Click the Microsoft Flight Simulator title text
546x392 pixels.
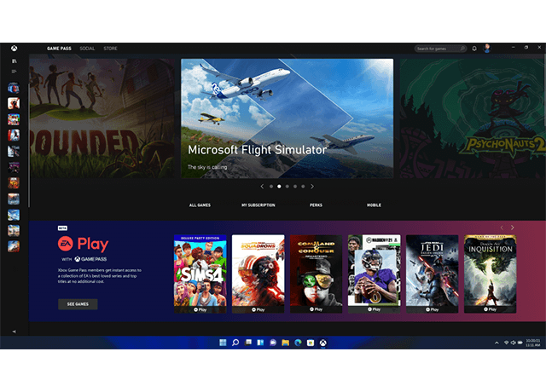[x=258, y=150]
